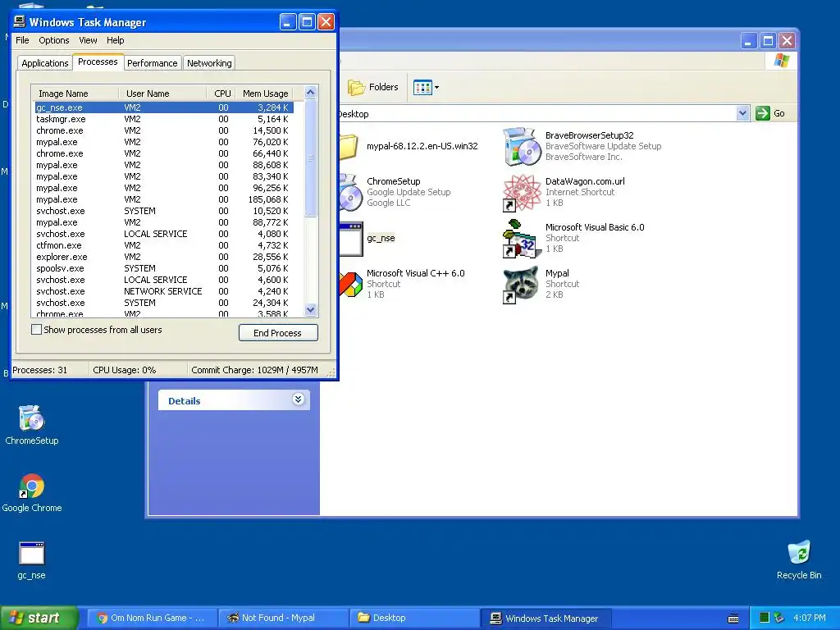
Task: Select chrome.exe row using 14,500 K
Action: tap(164, 130)
